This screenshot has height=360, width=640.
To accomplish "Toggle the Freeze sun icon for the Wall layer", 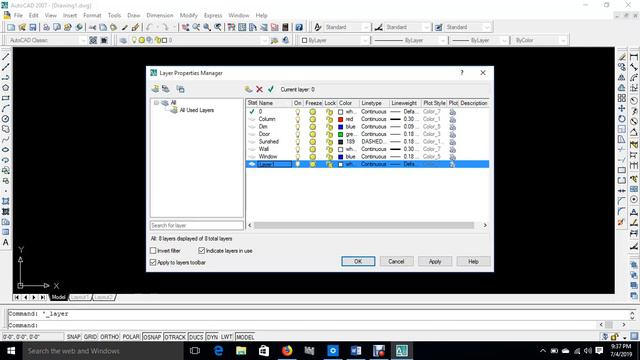I will click(313, 149).
